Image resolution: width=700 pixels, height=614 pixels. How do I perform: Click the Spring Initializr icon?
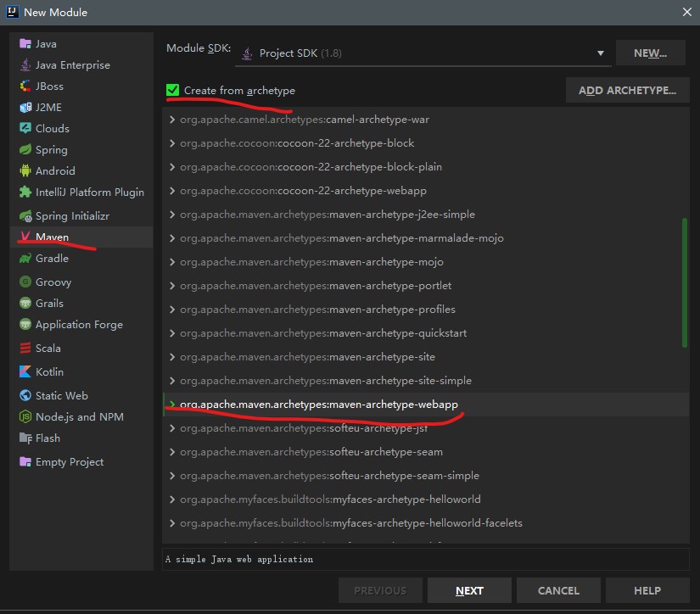tap(25, 216)
